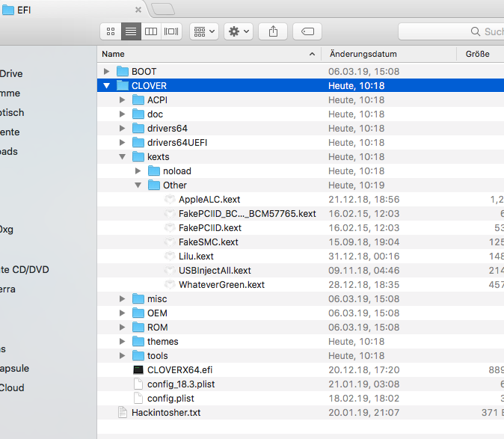Viewport: 504px width, 439px height.
Task: Expand the drivers64UEFI folder
Action: click(x=122, y=142)
